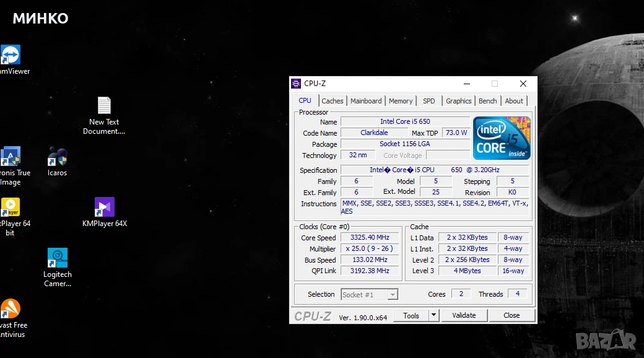Go to the About tab
This screenshot has width=644, height=358.
point(514,101)
